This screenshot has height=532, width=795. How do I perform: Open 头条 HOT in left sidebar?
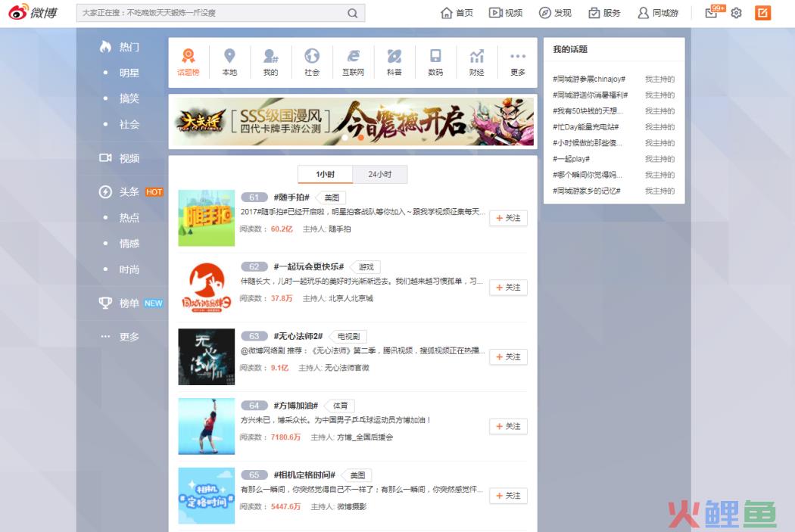coord(131,192)
